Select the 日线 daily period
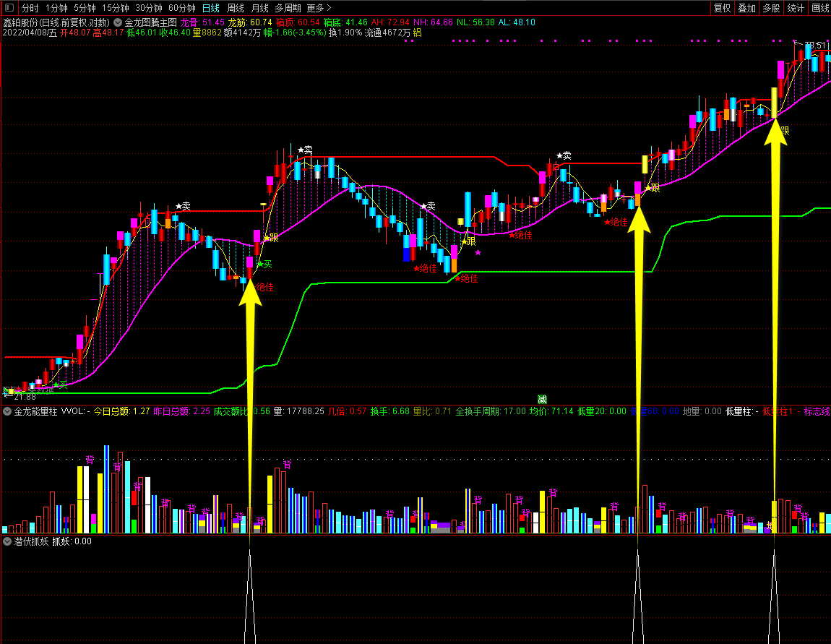The image size is (831, 644). point(211,8)
